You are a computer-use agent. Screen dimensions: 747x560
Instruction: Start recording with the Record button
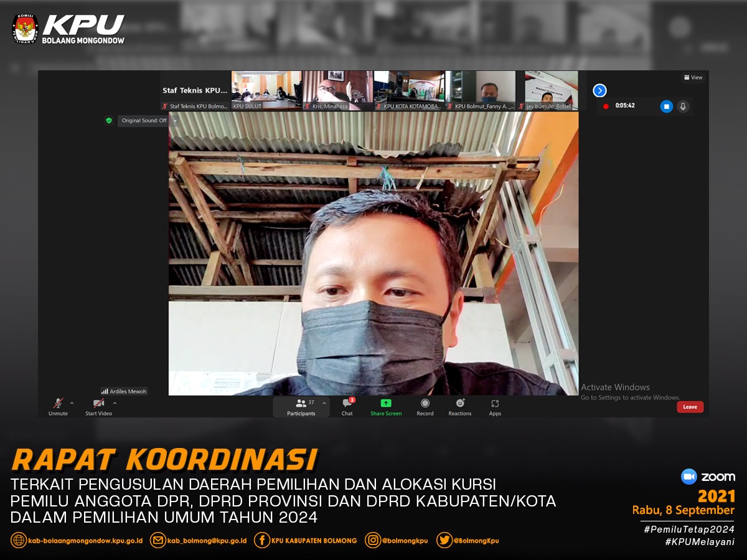425,407
